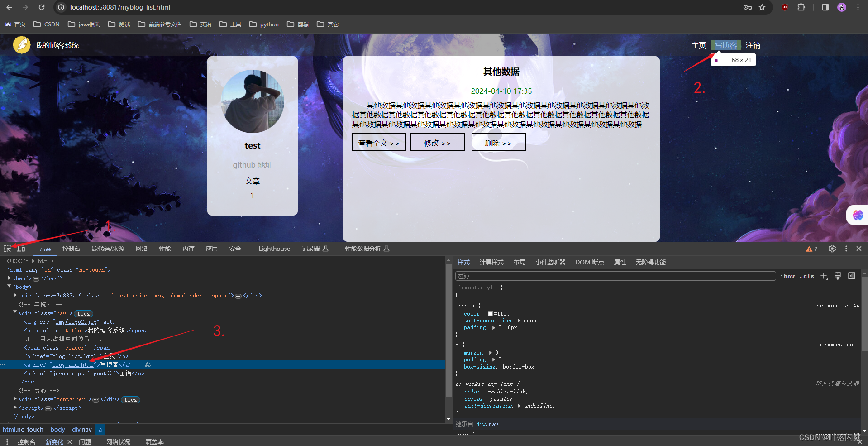868x446 pixels.
Task: Open the drawer three-dot menu in DevTools
Action: pos(7,442)
